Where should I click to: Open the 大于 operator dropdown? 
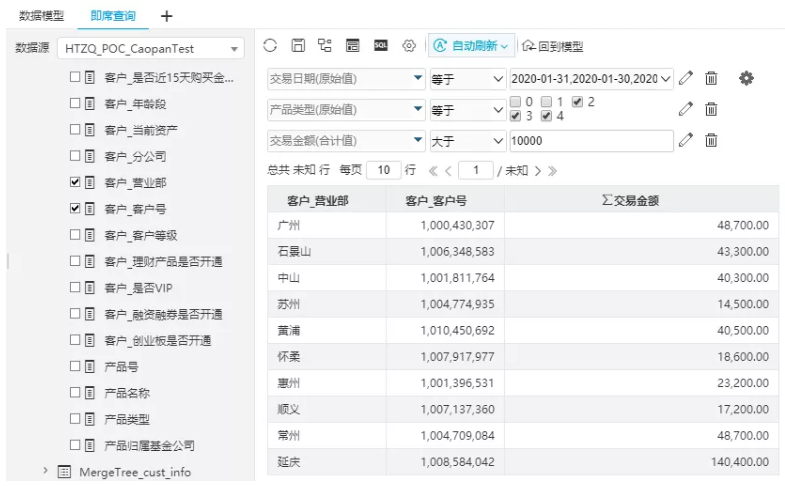tap(467, 141)
